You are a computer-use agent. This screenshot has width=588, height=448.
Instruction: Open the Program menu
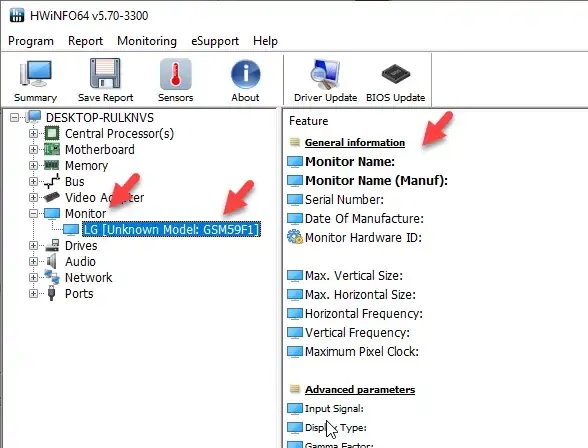[x=31, y=41]
